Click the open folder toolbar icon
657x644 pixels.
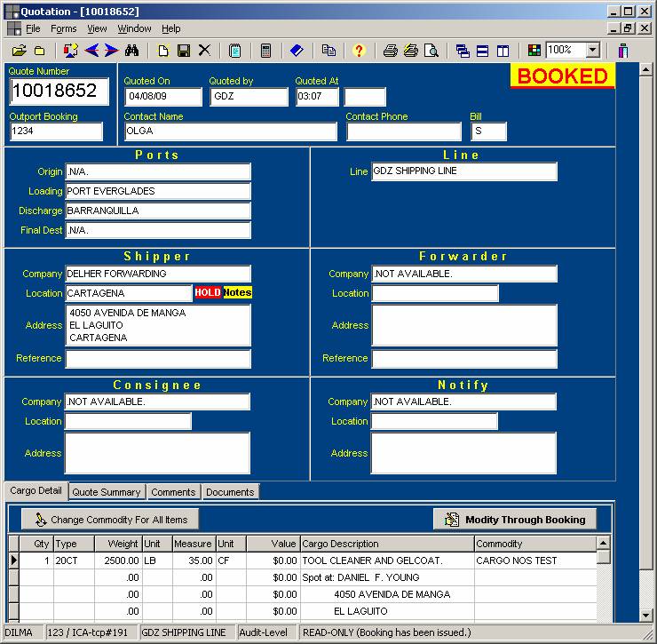tap(19, 51)
